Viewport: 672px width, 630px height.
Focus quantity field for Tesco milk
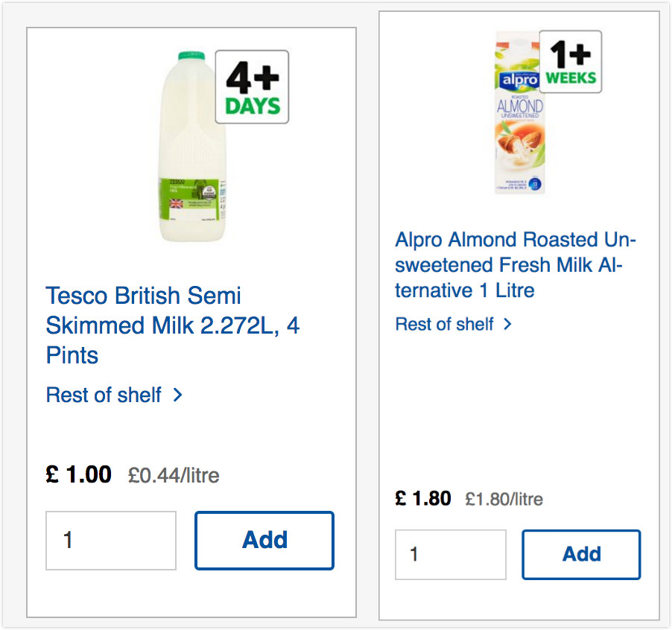coord(111,541)
